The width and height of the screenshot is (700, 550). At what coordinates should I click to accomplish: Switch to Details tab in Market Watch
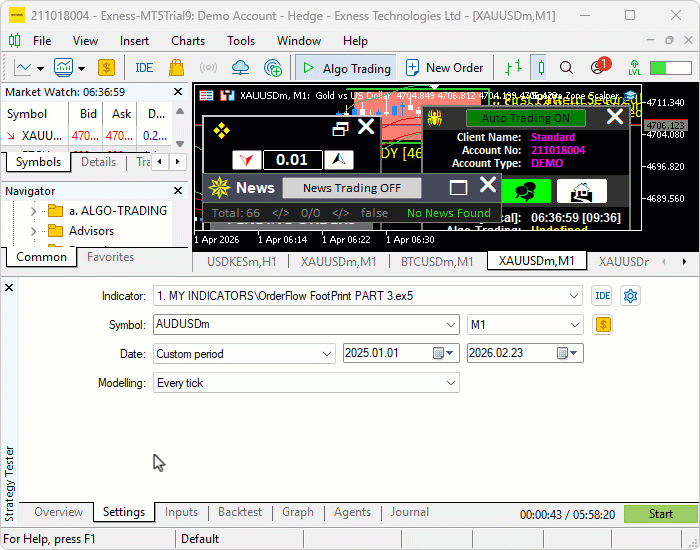click(98, 162)
